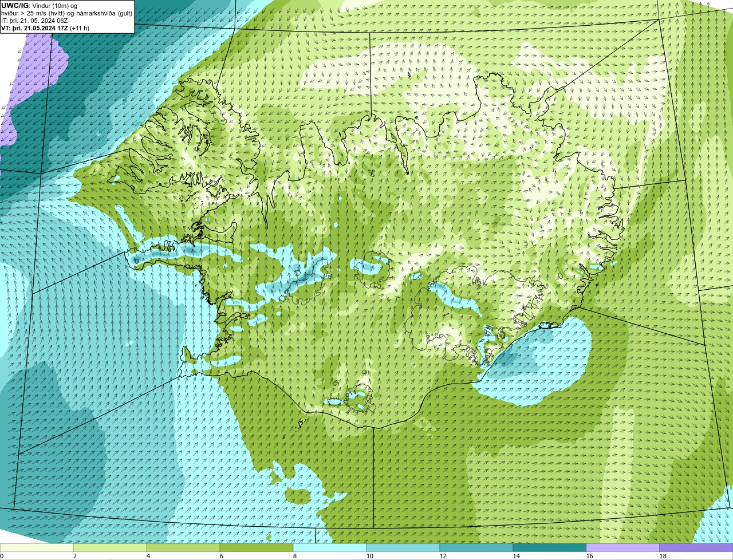Image resolution: width=733 pixels, height=560 pixels.
Task: Click the legend scale label "18"
Action: coord(663,556)
